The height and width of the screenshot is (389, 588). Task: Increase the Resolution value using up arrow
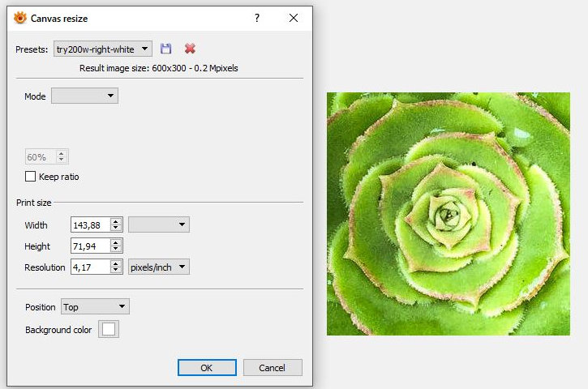click(x=116, y=264)
